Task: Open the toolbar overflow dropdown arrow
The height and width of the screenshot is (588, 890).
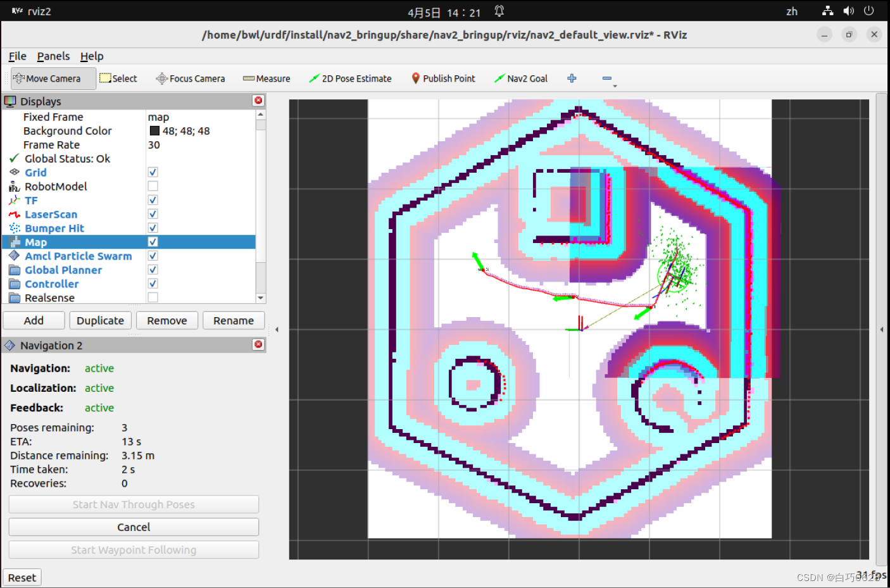Action: 615,86
